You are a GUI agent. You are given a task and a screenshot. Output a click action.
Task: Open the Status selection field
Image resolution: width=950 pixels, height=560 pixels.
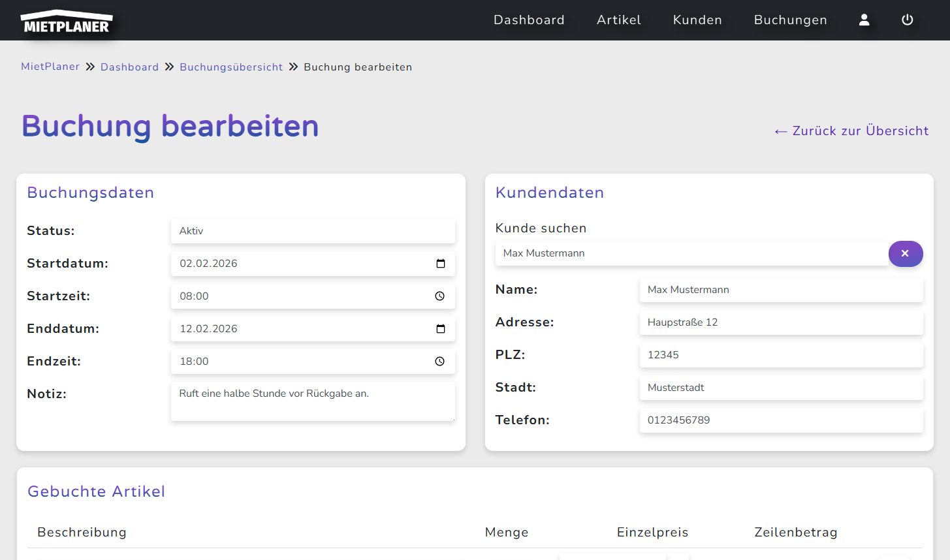pyautogui.click(x=313, y=230)
